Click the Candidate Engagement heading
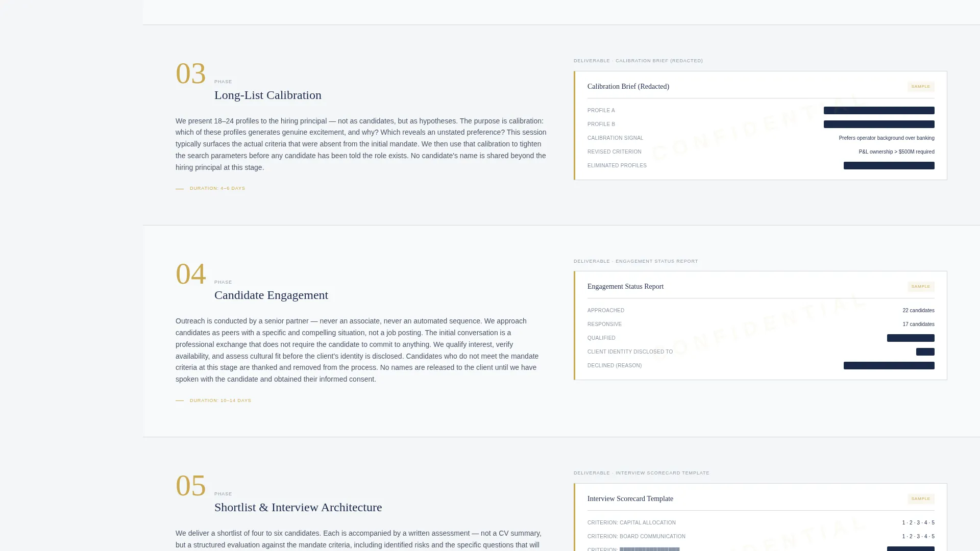This screenshot has width=980, height=551. 271,295
